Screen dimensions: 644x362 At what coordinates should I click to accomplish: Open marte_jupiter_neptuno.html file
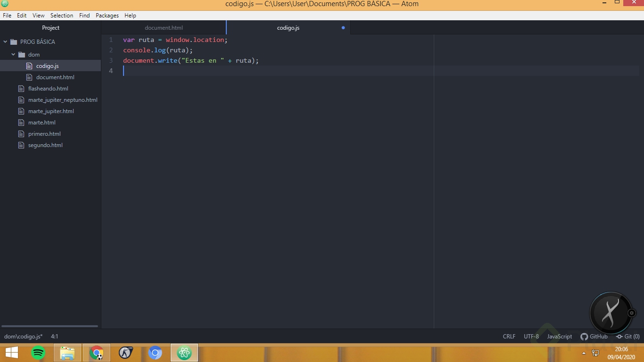tap(63, 100)
